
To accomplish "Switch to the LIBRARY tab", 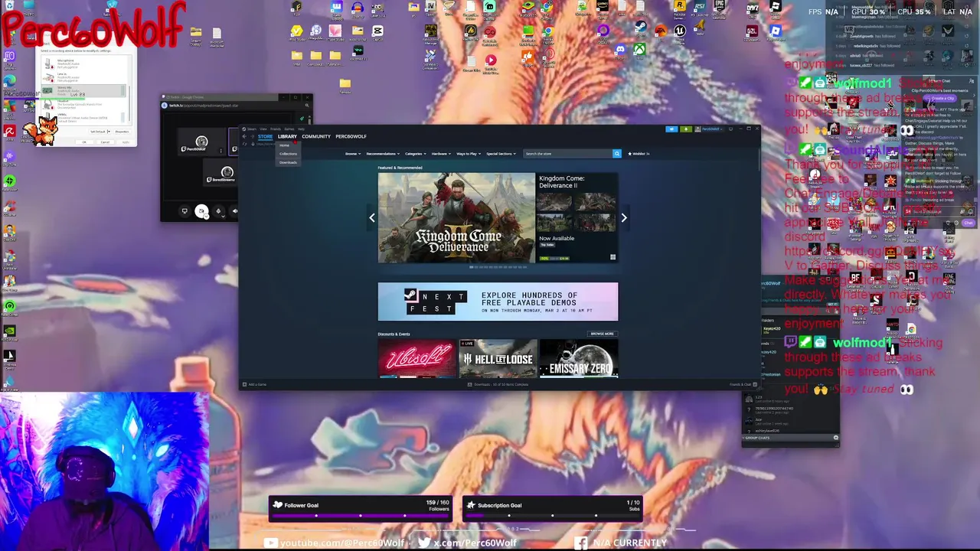I will (x=287, y=136).
